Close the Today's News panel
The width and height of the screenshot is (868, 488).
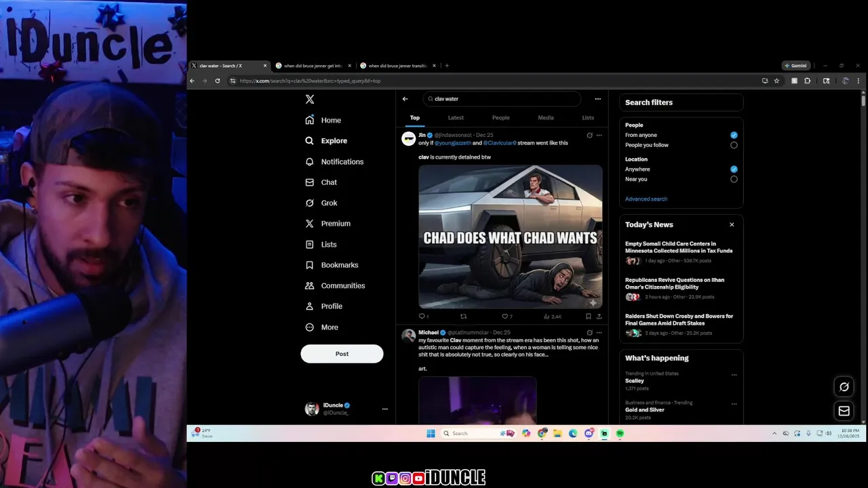click(732, 224)
